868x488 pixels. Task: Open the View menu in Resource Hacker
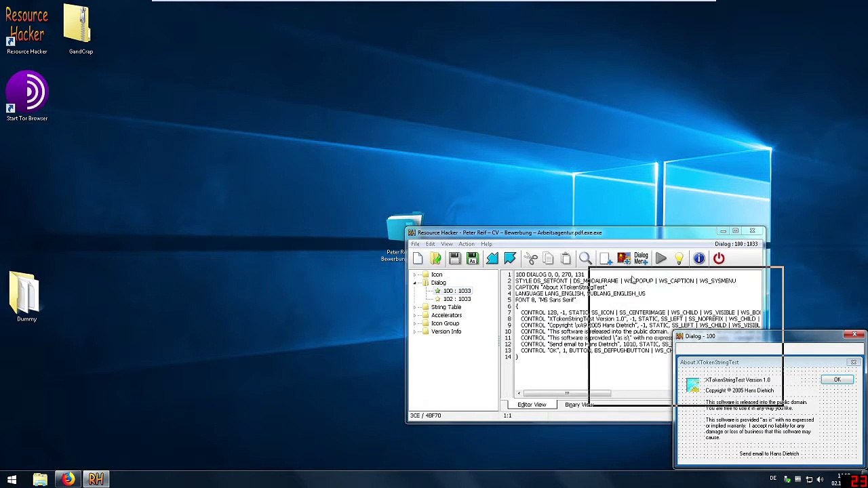click(447, 244)
